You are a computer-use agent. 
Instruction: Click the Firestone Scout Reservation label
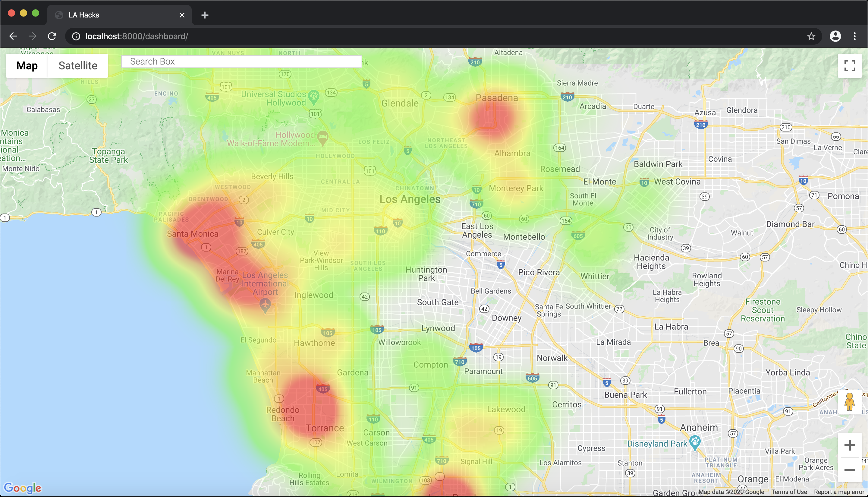tap(763, 310)
